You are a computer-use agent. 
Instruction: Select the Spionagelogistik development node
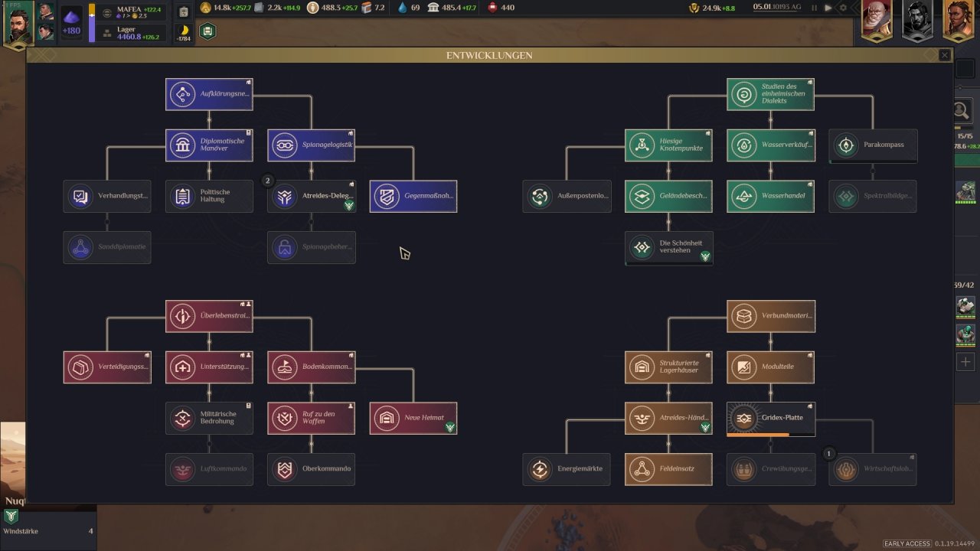click(311, 145)
